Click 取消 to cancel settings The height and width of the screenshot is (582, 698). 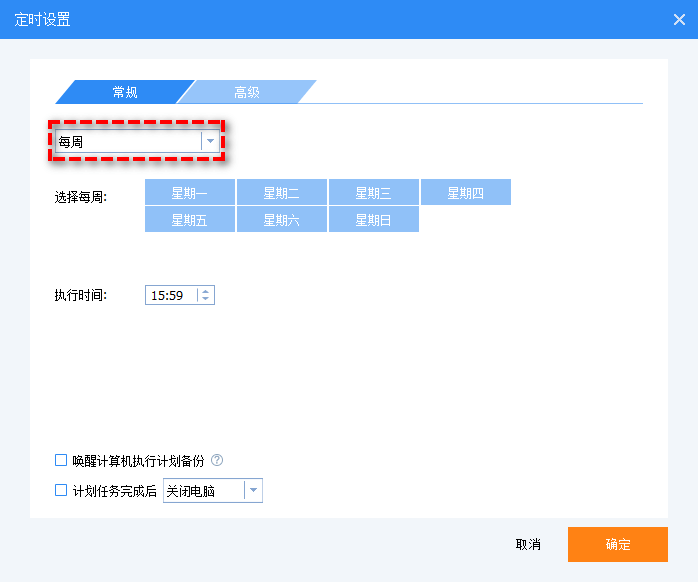528,545
